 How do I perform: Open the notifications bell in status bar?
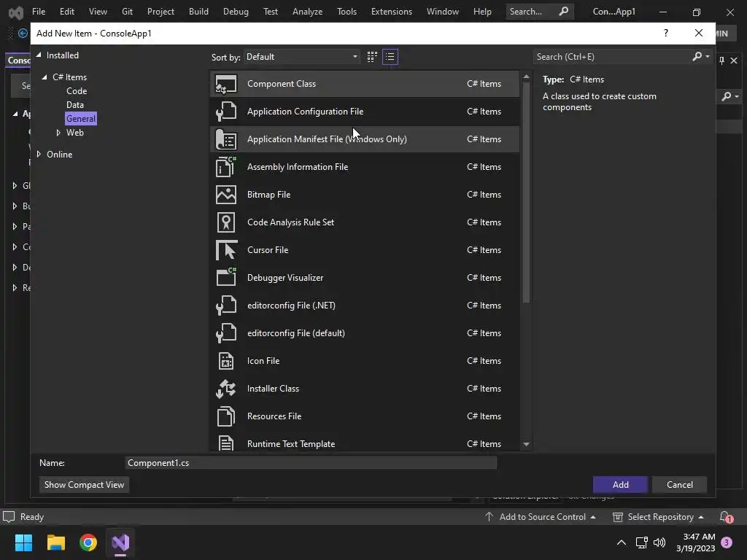[x=726, y=517]
